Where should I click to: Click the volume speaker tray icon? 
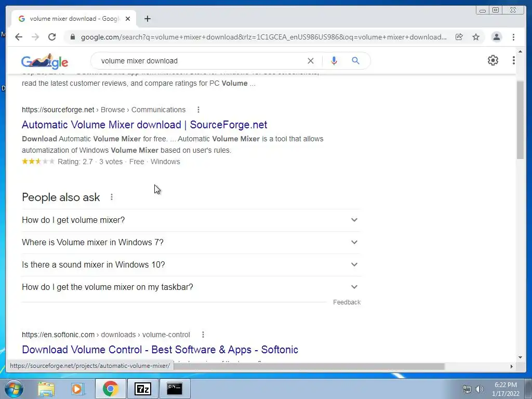[479, 389]
